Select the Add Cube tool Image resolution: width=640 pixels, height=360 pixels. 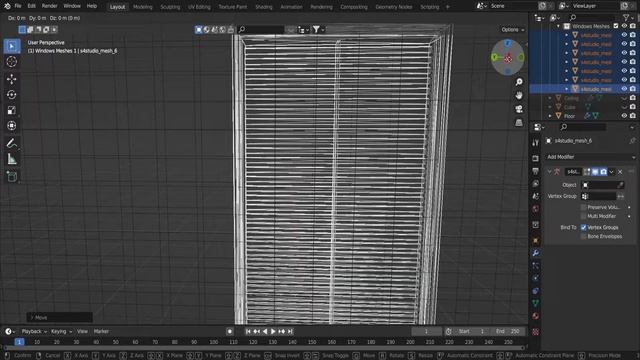(12, 176)
